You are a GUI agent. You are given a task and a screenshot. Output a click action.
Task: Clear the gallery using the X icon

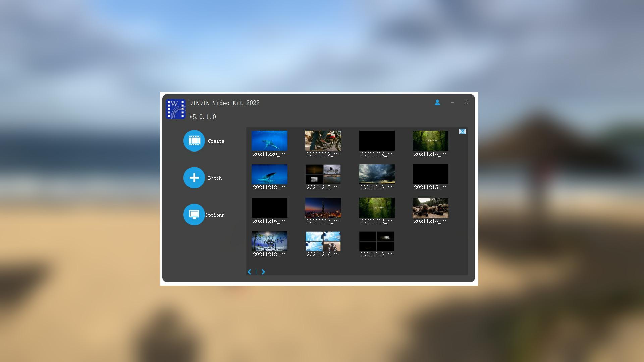pos(463,131)
